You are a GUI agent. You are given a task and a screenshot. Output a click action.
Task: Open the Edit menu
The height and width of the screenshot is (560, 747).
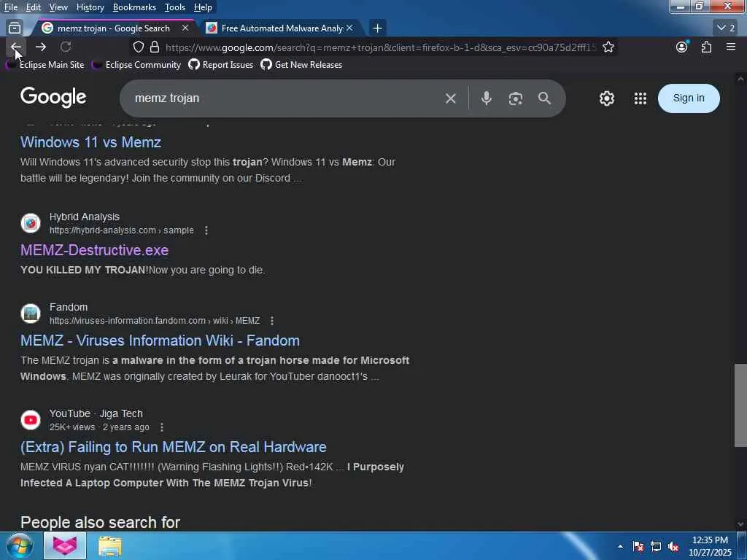[x=34, y=7]
